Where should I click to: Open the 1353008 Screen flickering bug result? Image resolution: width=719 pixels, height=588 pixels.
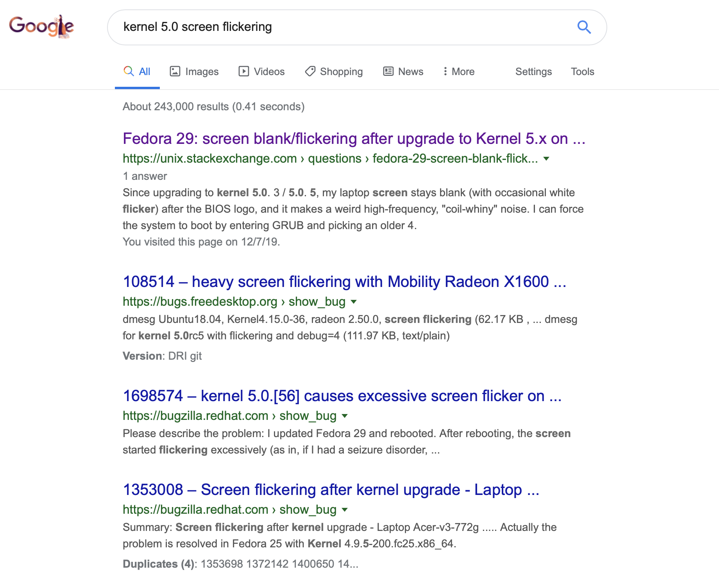331,490
